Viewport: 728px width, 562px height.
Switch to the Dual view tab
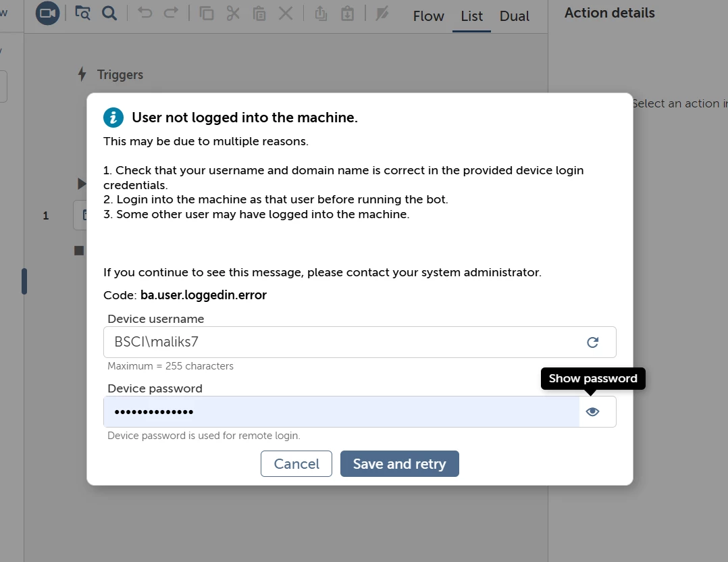point(515,16)
